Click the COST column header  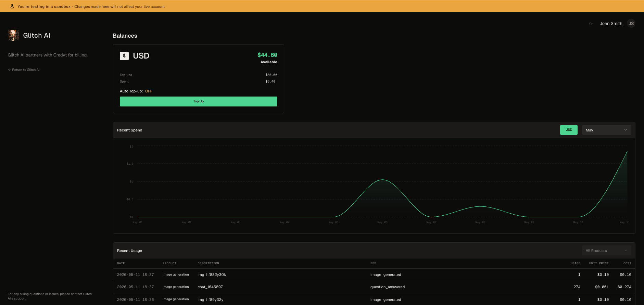tap(627, 263)
